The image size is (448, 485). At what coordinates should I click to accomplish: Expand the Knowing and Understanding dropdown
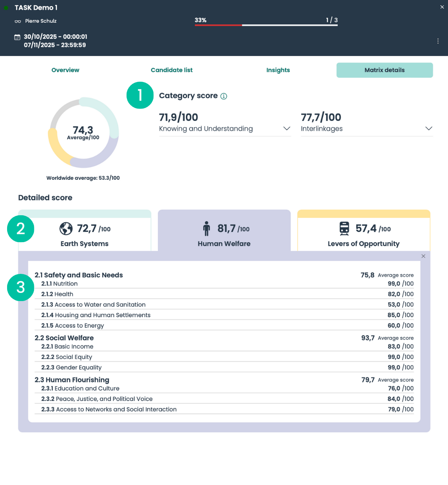[287, 128]
